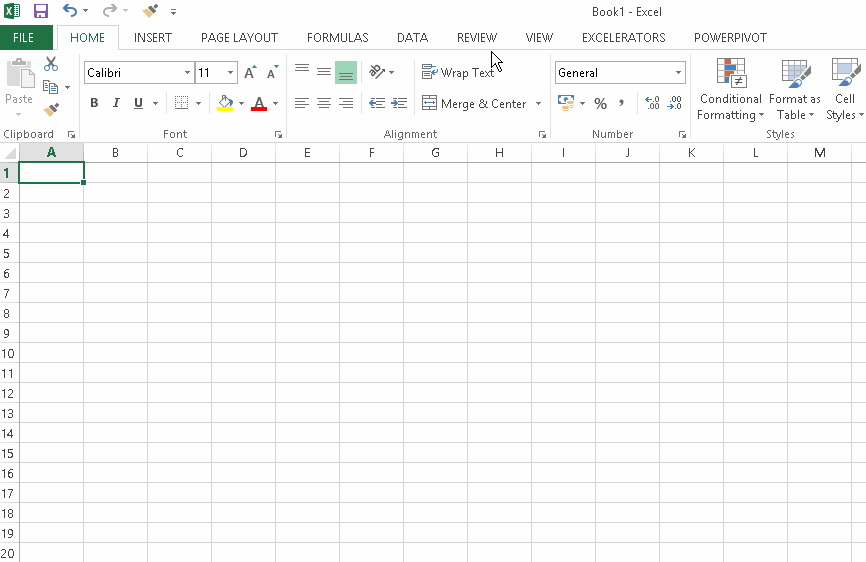The image size is (866, 562).
Task: Click the Save icon in Quick Access Toolbar
Action: coord(41,10)
